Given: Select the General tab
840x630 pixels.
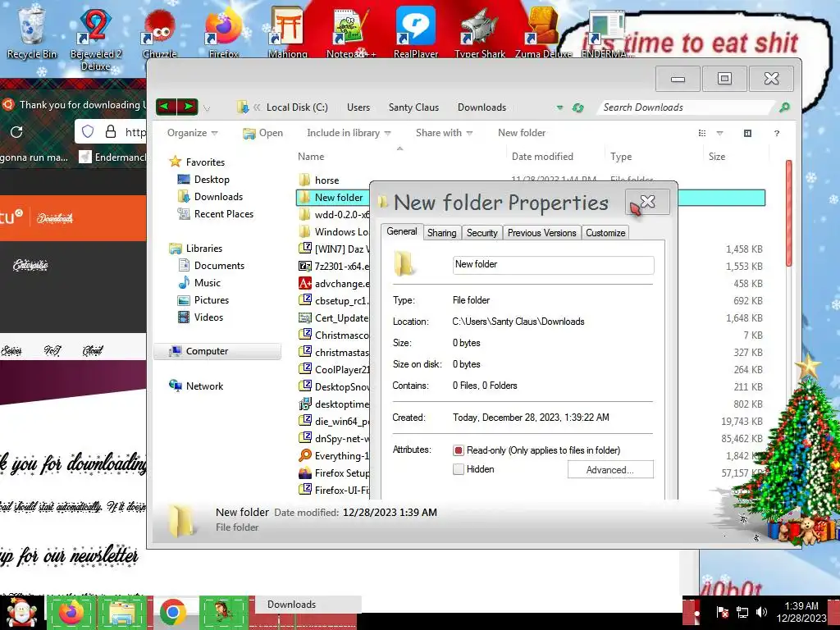Looking at the screenshot, I should [402, 231].
